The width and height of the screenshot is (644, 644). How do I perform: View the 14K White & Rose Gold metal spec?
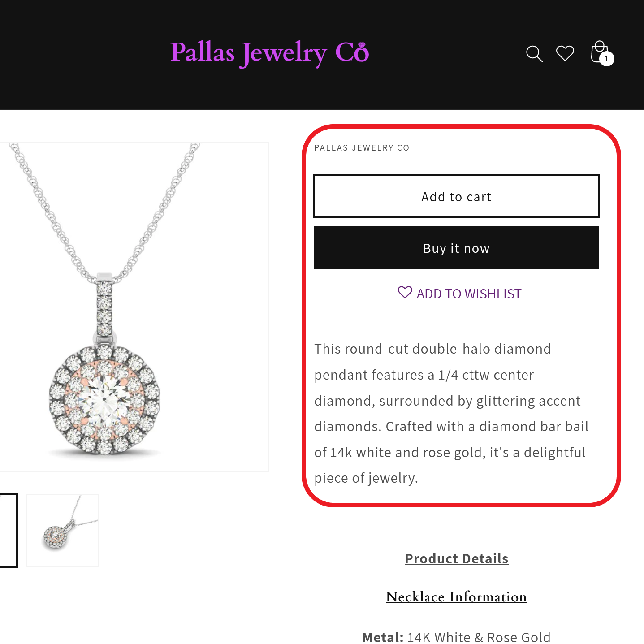click(456, 637)
